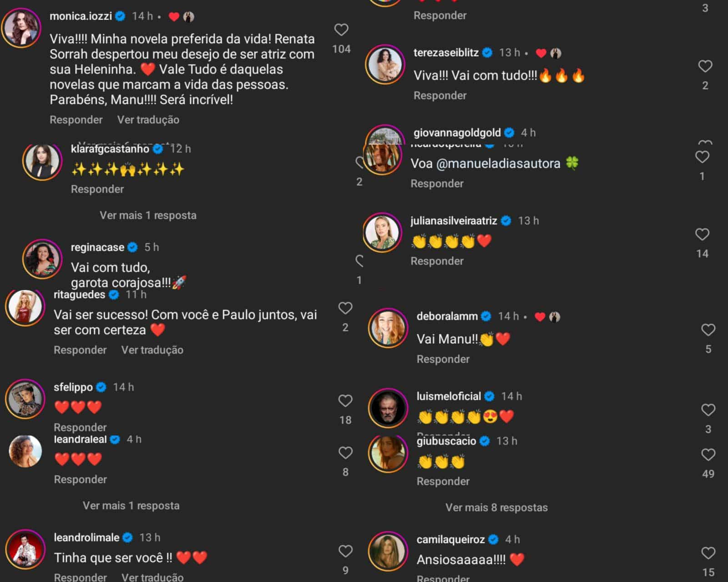Click Responder under deboralamm's comment
Viewport: 728px width, 582px height.
[x=443, y=359]
